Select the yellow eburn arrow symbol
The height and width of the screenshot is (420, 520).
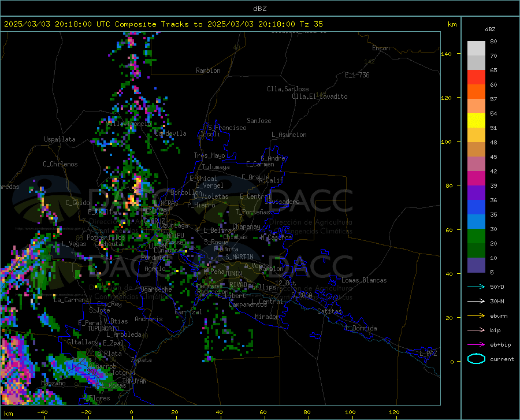click(x=476, y=315)
